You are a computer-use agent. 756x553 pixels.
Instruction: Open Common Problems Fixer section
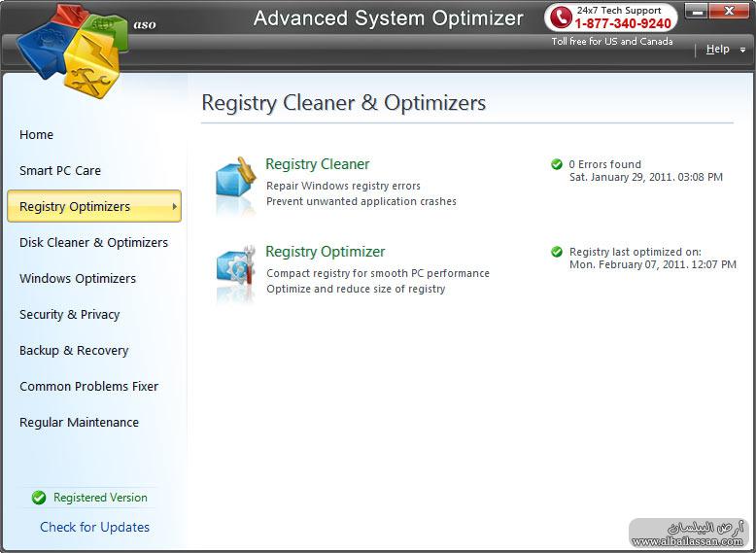tap(88, 386)
